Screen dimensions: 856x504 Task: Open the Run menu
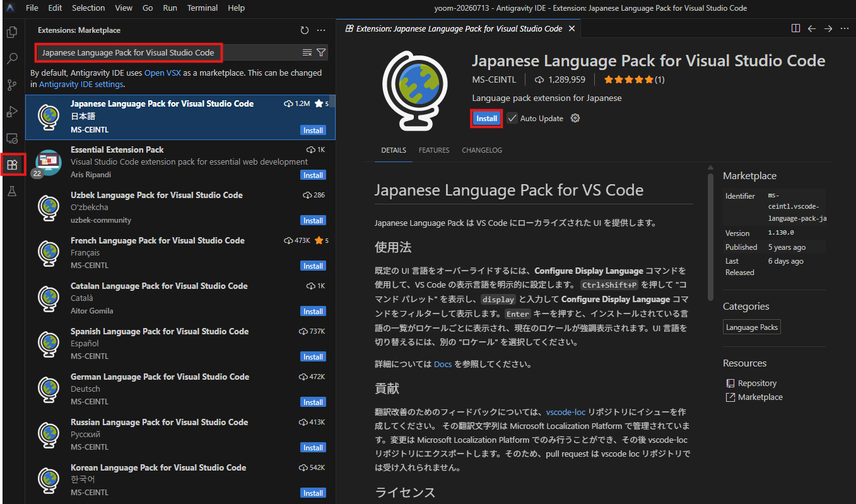(x=170, y=8)
